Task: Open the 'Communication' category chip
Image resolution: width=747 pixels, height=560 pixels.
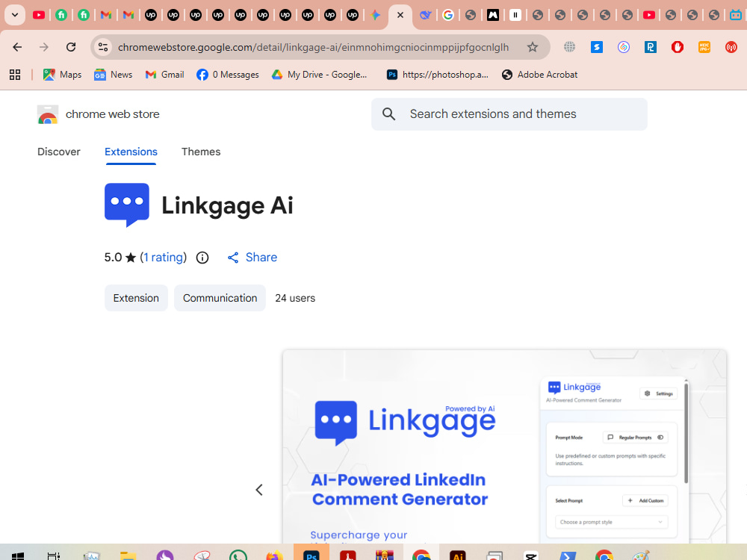Action: coord(220,298)
